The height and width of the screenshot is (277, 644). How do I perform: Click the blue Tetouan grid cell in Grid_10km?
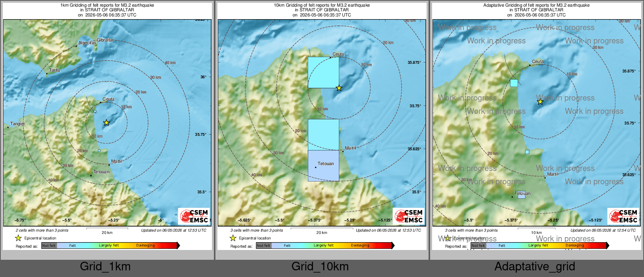pos(323,166)
